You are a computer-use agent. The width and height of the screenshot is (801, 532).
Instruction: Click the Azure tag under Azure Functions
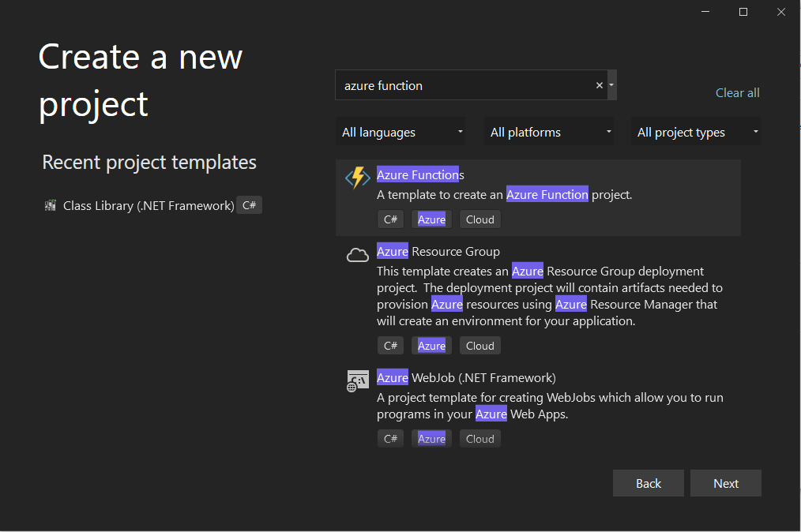tap(431, 219)
